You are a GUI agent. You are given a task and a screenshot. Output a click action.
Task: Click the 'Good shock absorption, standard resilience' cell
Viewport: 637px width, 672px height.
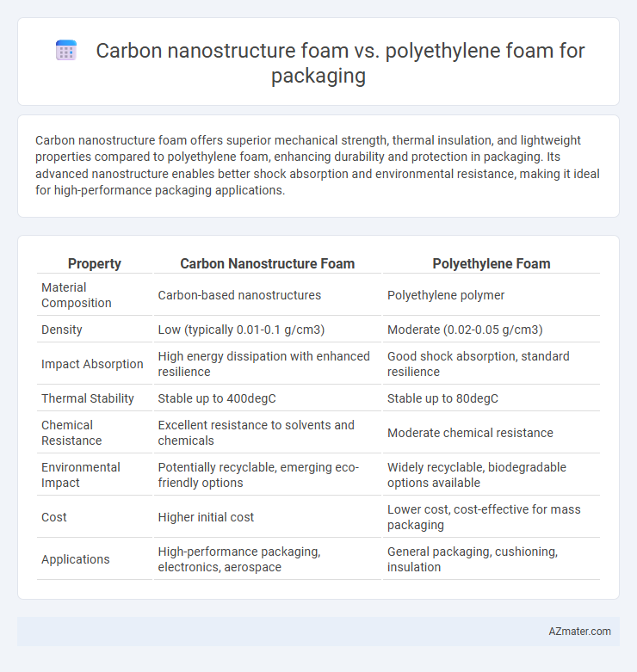pyautogui.click(x=492, y=363)
